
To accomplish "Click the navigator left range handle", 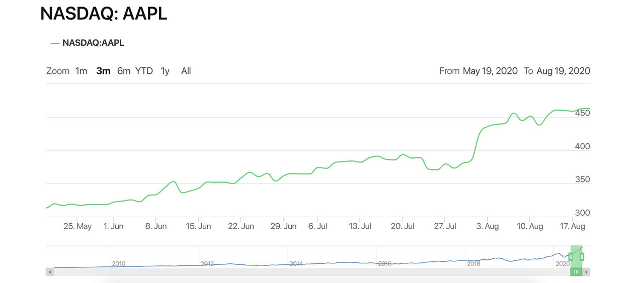I will [x=571, y=257].
